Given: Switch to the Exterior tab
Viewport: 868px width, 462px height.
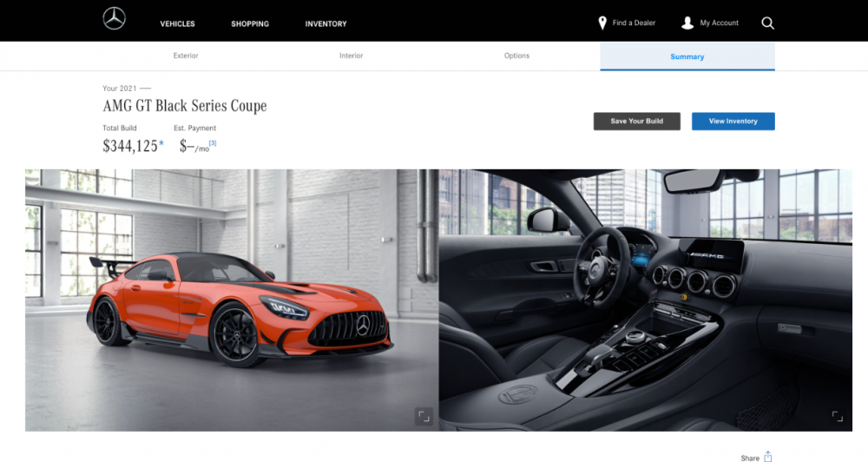Looking at the screenshot, I should tap(186, 56).
